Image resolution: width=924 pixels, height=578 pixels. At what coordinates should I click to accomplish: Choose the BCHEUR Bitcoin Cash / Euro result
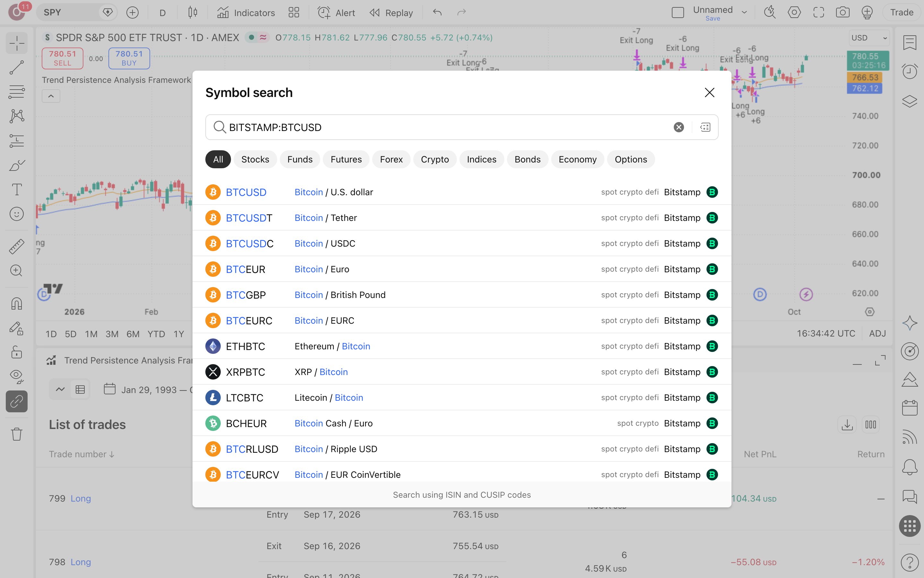click(462, 423)
